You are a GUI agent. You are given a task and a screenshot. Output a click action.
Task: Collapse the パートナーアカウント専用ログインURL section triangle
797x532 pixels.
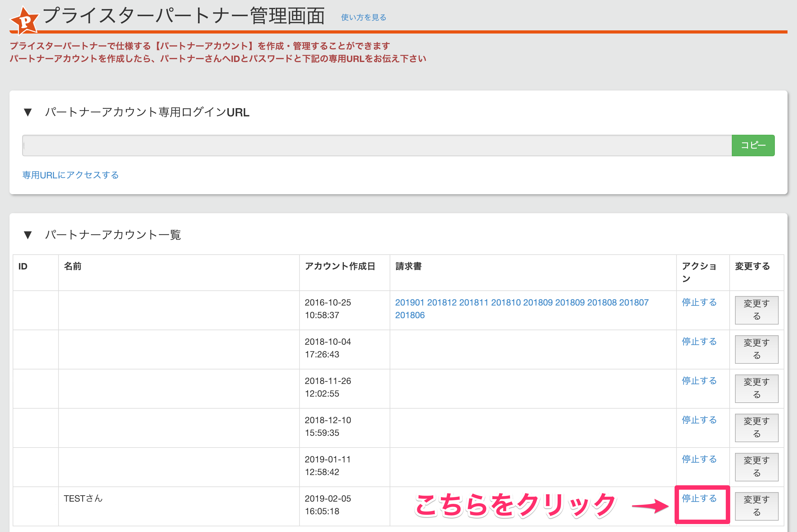coord(28,112)
